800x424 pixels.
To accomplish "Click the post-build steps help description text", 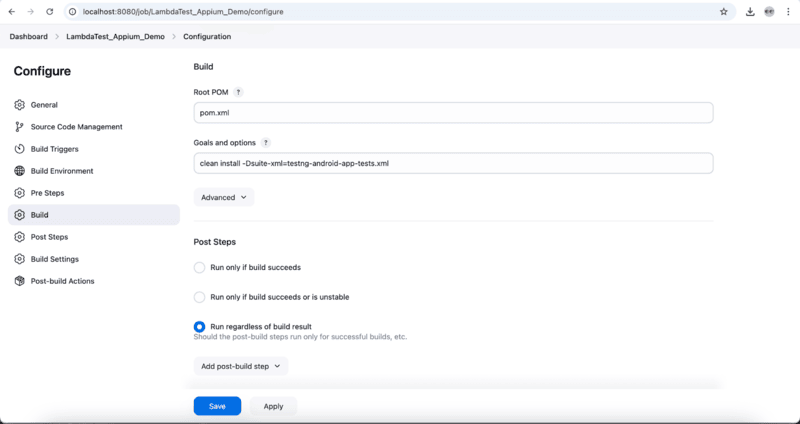I will pos(300,337).
